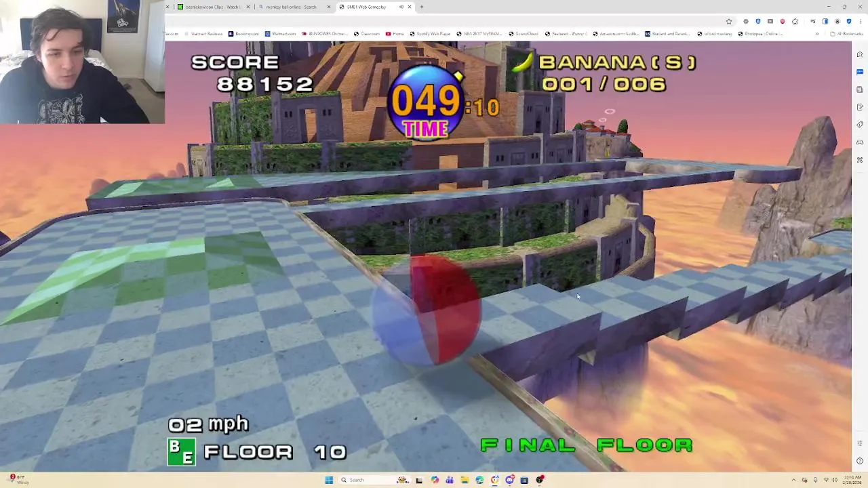Open Microsoft Edge from the taskbar
868x488 pixels.
click(479, 480)
